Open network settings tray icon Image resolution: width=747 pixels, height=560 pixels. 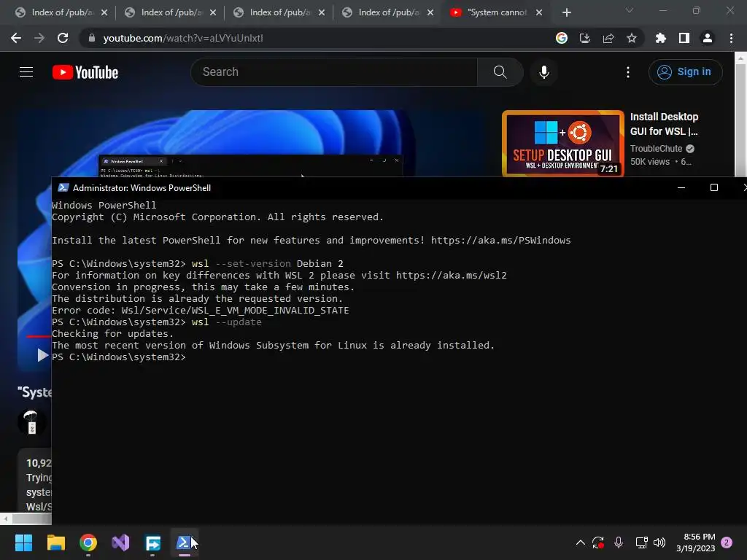[641, 542]
